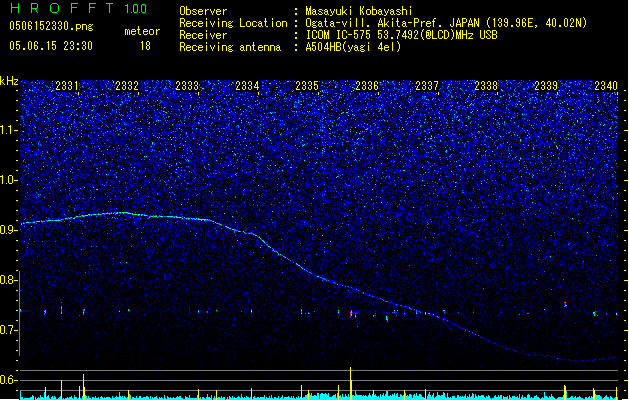The width and height of the screenshot is (629, 400).
Task: Click the 2340 time marker
Action: point(606,86)
